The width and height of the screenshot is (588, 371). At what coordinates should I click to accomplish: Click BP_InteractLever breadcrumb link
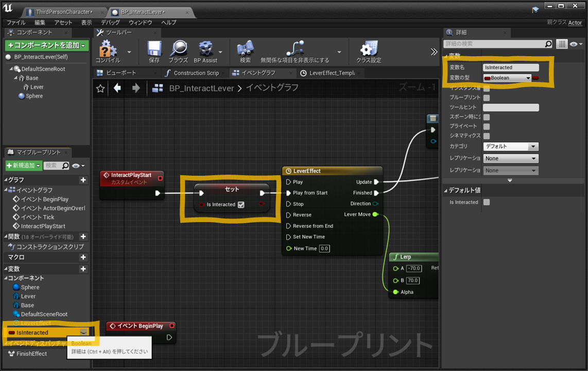201,88
